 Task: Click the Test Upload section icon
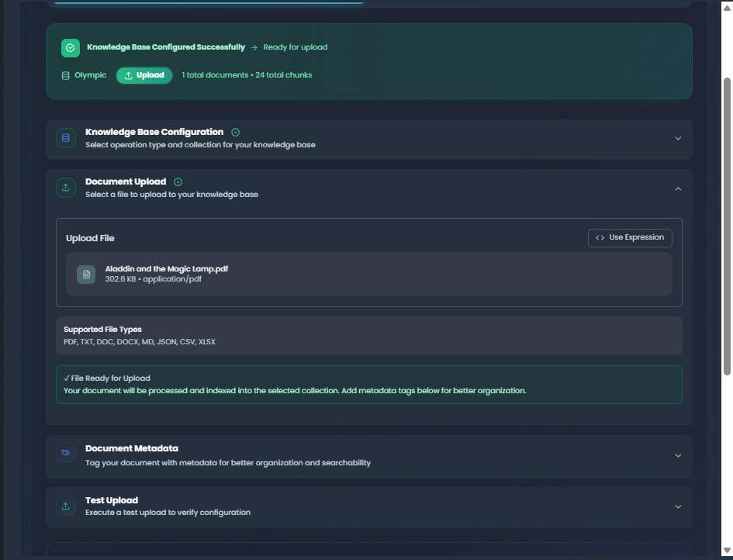pos(66,506)
